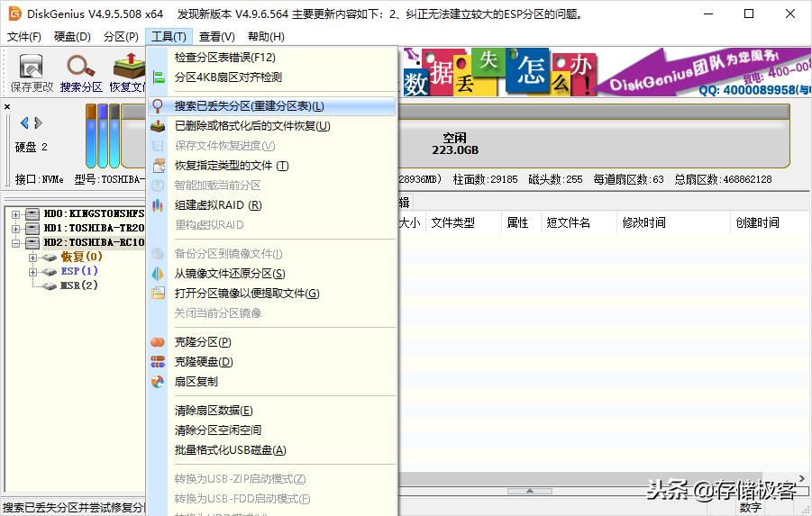Sort by 修改时间 column header

coord(673,222)
